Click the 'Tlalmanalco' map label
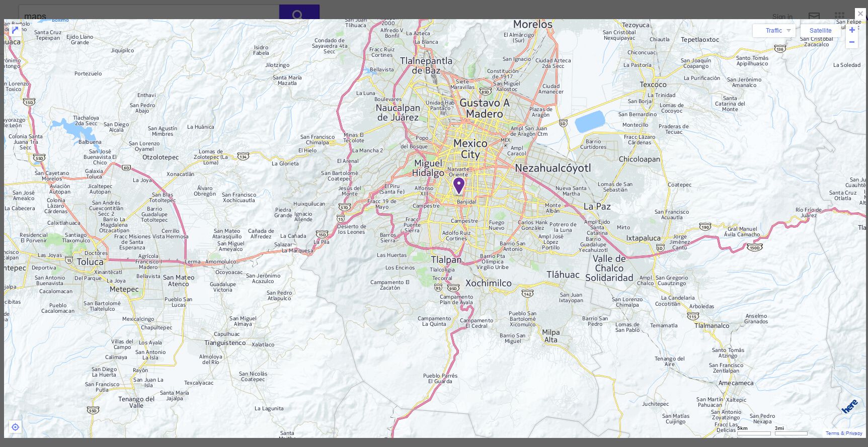Image resolution: width=868 pixels, height=447 pixels. point(712,325)
